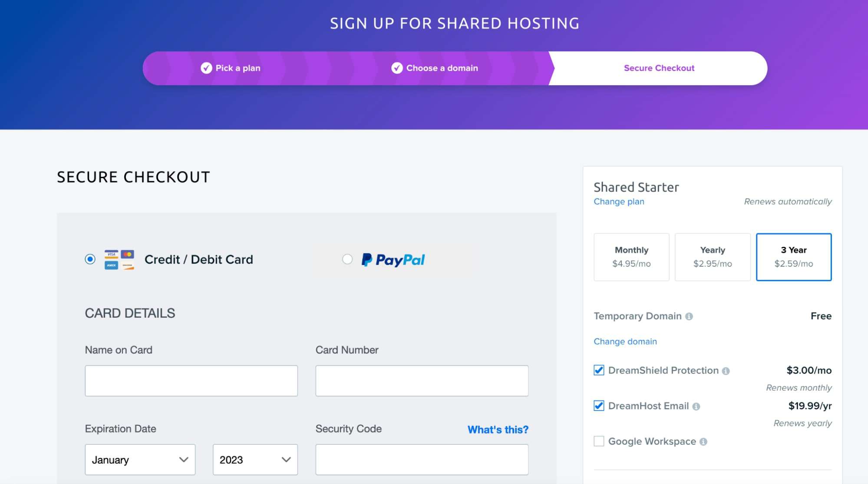
Task: Select the 3 Year billing plan tab
Action: click(x=794, y=257)
